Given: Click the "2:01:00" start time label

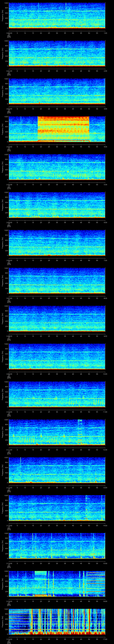Looking at the screenshot, I should [x=9, y=71].
